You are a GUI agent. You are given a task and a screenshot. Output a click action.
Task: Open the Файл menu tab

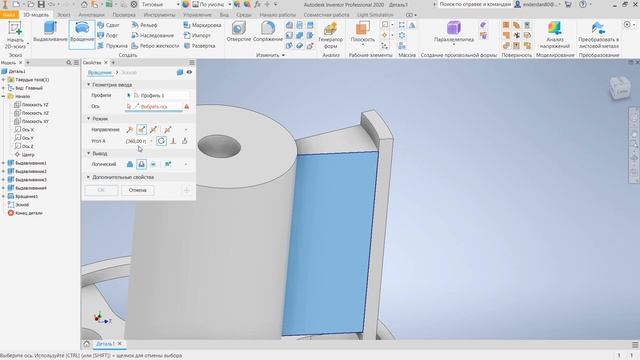pos(9,15)
